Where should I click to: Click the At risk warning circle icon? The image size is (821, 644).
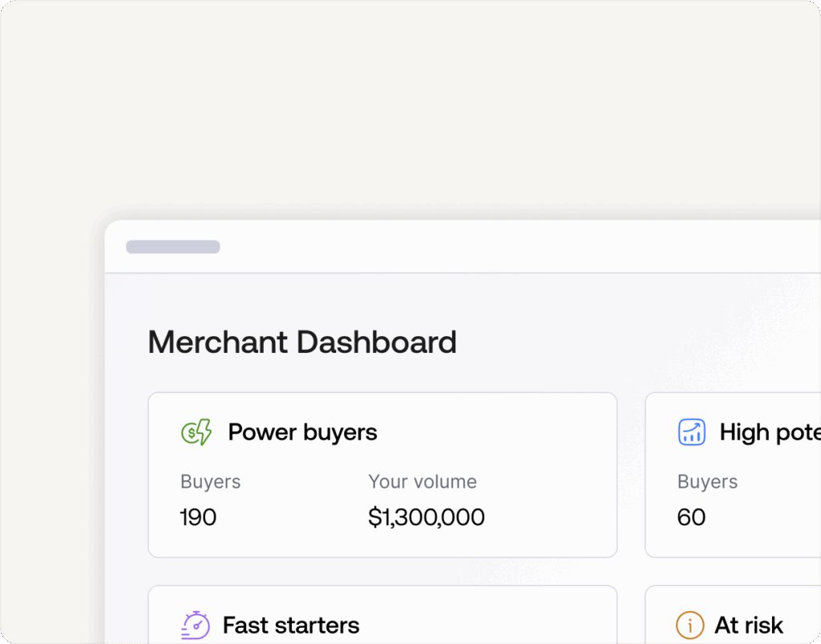pyautogui.click(x=690, y=625)
